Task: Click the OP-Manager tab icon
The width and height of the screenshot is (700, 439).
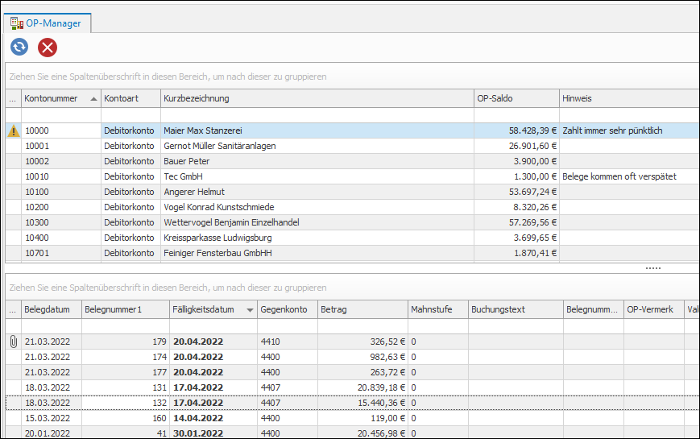Action: (x=17, y=23)
